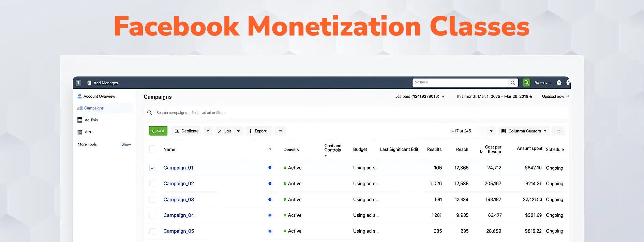Click the Campaigns bar chart icon in the sidebar
Screen dimensions: 644x242
tap(80, 108)
